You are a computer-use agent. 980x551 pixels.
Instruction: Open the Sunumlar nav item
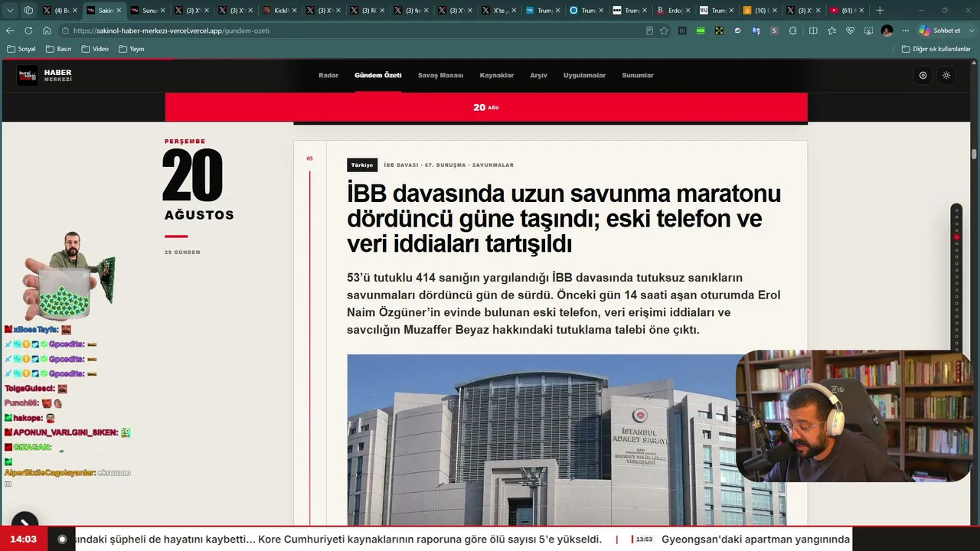coord(638,75)
